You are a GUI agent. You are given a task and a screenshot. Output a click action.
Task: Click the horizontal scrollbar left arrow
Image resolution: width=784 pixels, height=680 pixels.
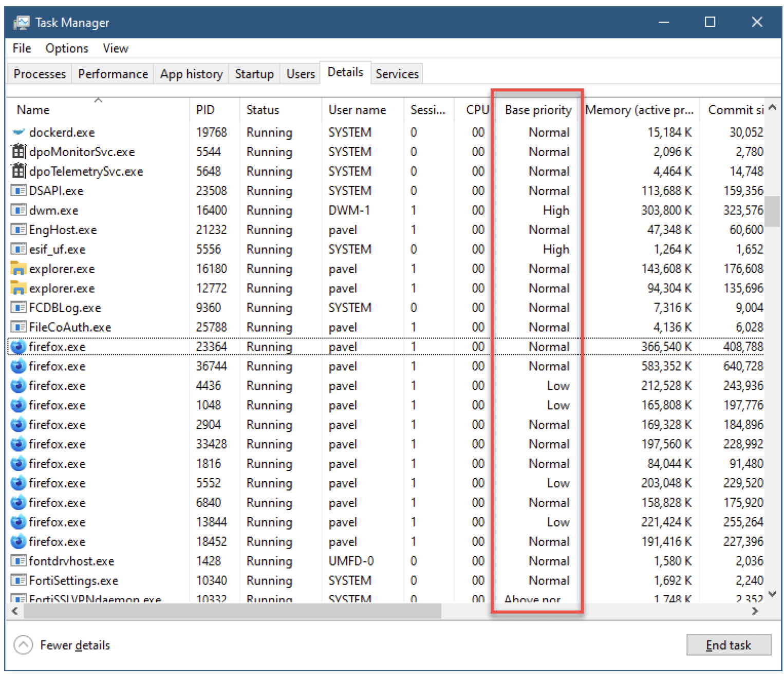(15, 611)
